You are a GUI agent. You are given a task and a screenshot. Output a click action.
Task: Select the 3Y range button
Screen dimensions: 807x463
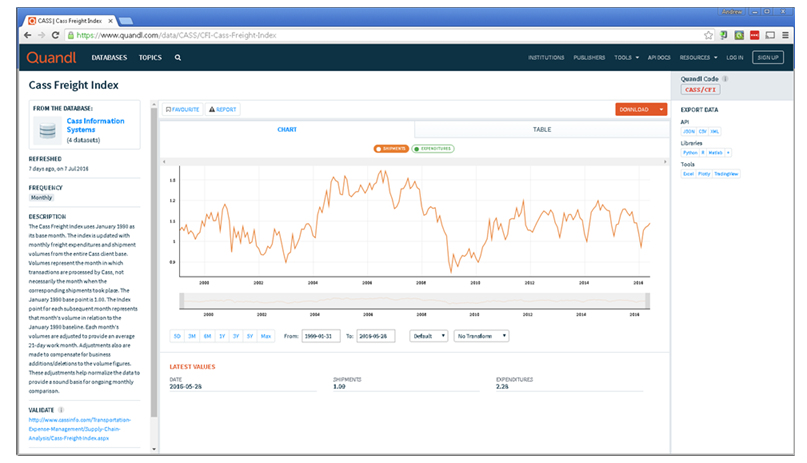pos(236,336)
